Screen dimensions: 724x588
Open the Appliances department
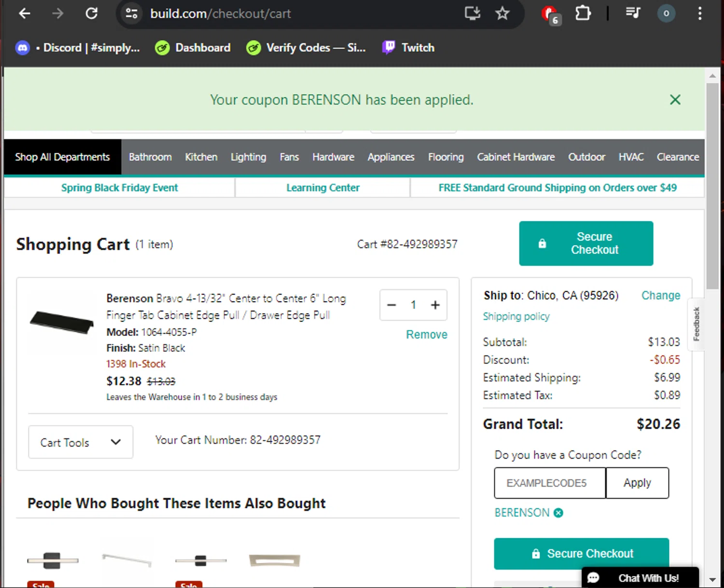391,157
